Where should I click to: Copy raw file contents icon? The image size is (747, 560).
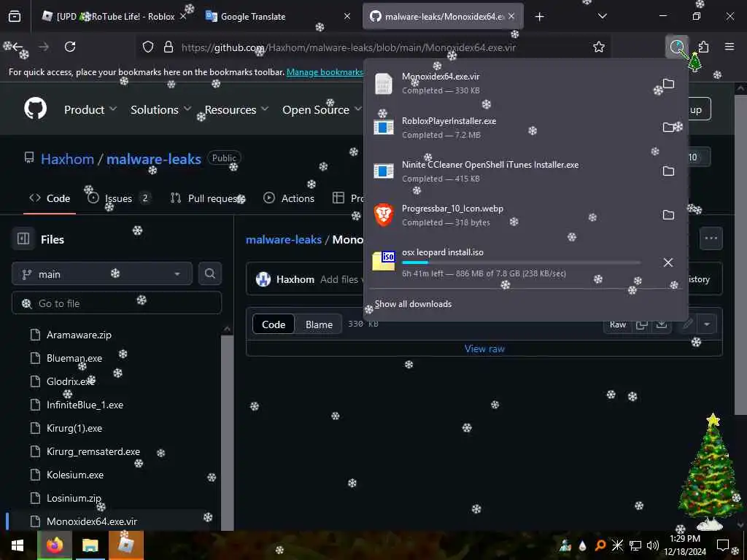coord(642,324)
